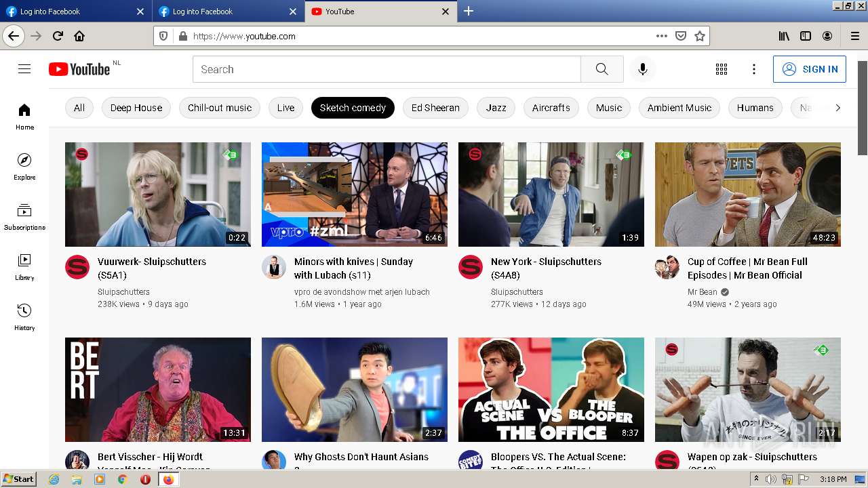
Task: Close the first Log into Facebook tab
Action: coord(140,12)
